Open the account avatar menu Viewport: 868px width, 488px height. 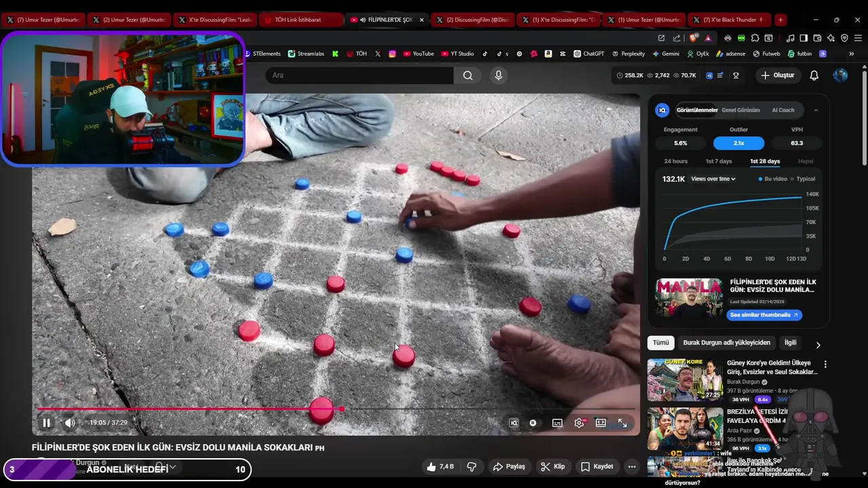pyautogui.click(x=840, y=75)
